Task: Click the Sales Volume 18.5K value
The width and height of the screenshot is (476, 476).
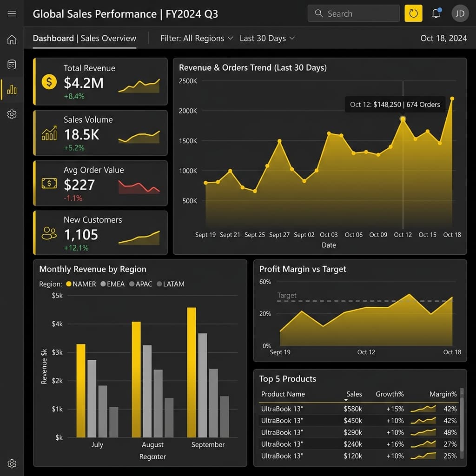Action: click(x=82, y=134)
